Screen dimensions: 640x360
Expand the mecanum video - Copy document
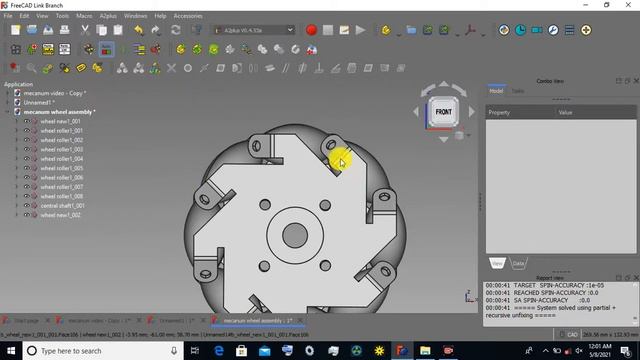tap(7, 93)
